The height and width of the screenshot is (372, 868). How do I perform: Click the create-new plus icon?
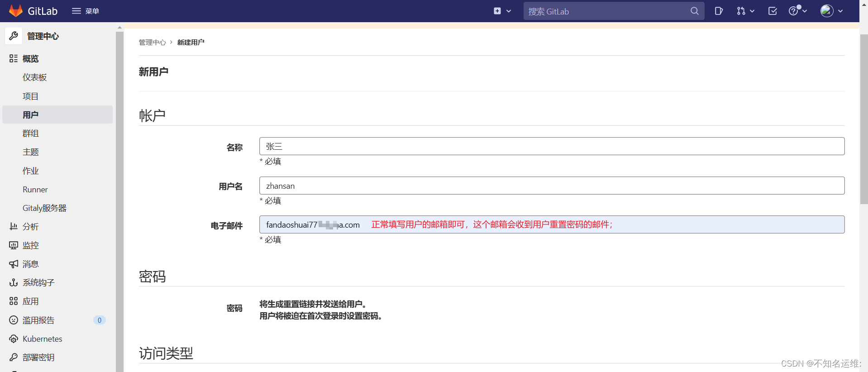point(497,11)
